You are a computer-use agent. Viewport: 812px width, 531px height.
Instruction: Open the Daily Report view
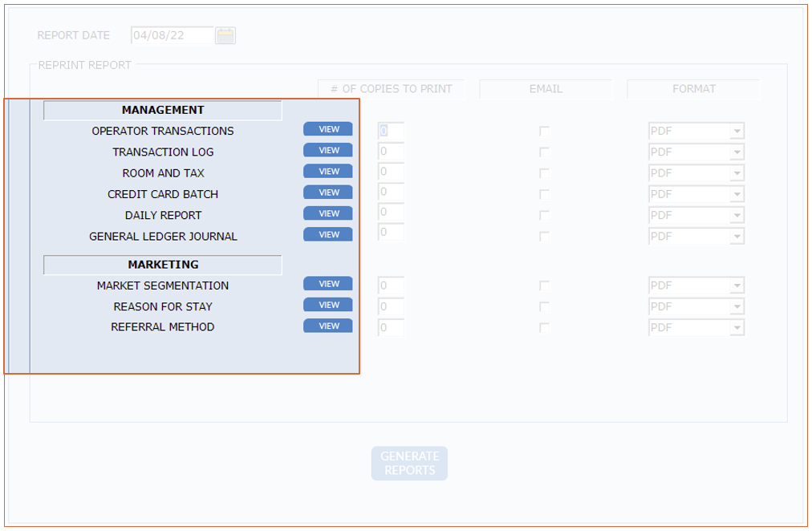click(327, 213)
